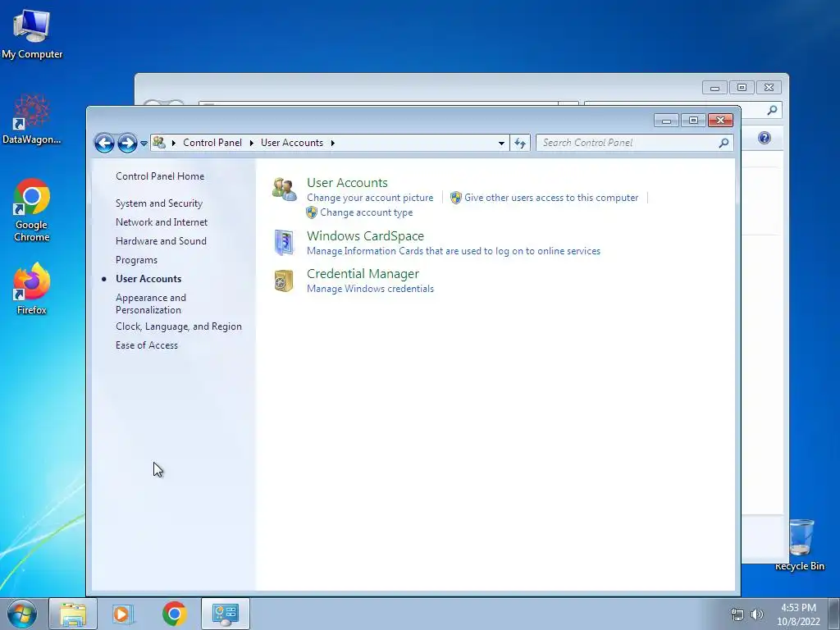
Task: Go to Network and Internet category
Action: tap(162, 222)
